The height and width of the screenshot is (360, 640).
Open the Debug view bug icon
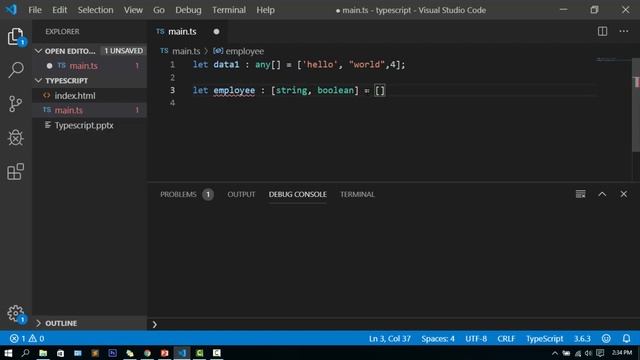16,138
